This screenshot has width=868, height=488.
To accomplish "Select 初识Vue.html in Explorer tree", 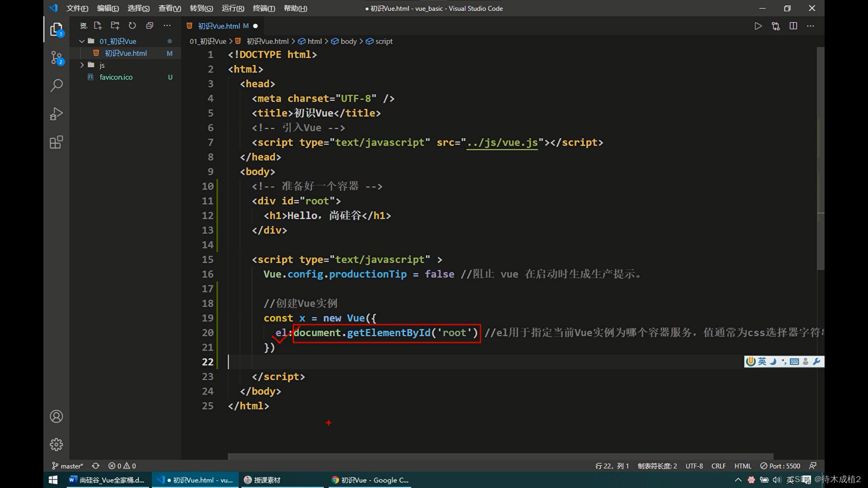I will 126,53.
